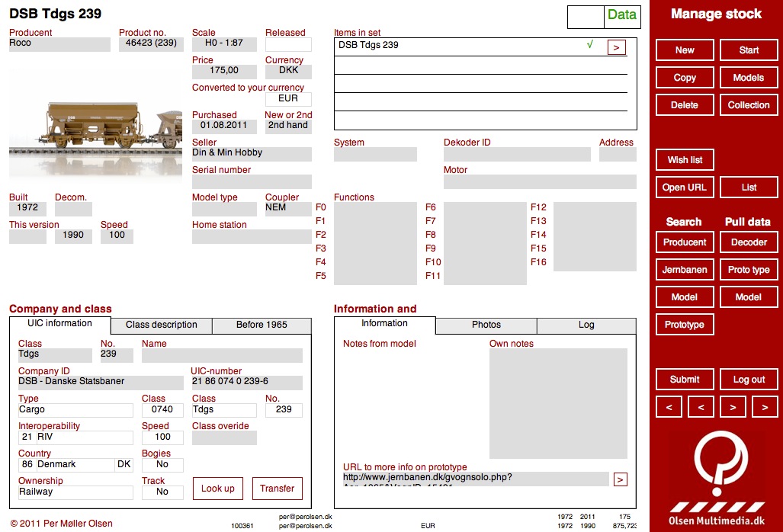Click the Class overide field
This screenshot has width=783, height=532.
click(x=224, y=437)
